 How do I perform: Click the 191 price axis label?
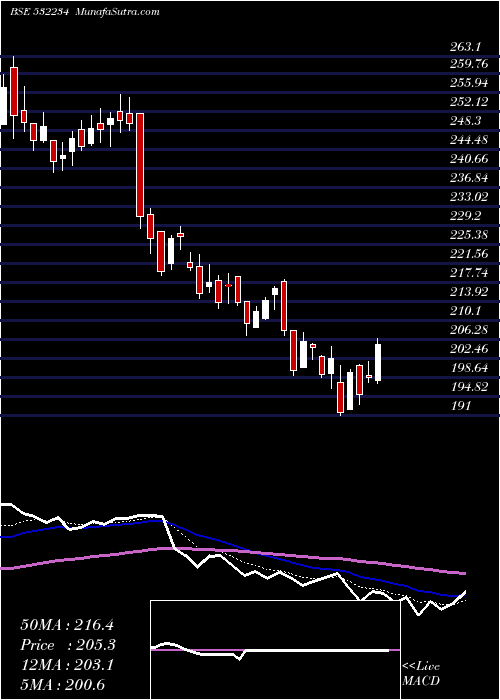[459, 406]
